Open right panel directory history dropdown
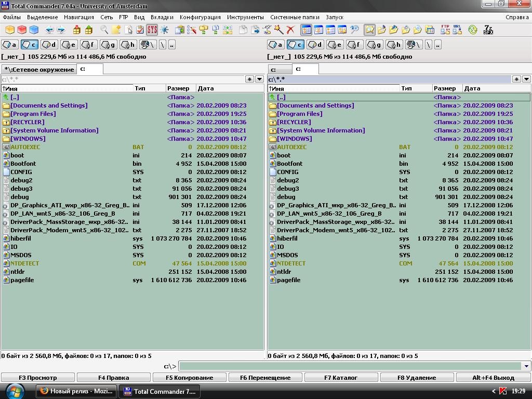The width and height of the screenshot is (532, 399). [526, 79]
